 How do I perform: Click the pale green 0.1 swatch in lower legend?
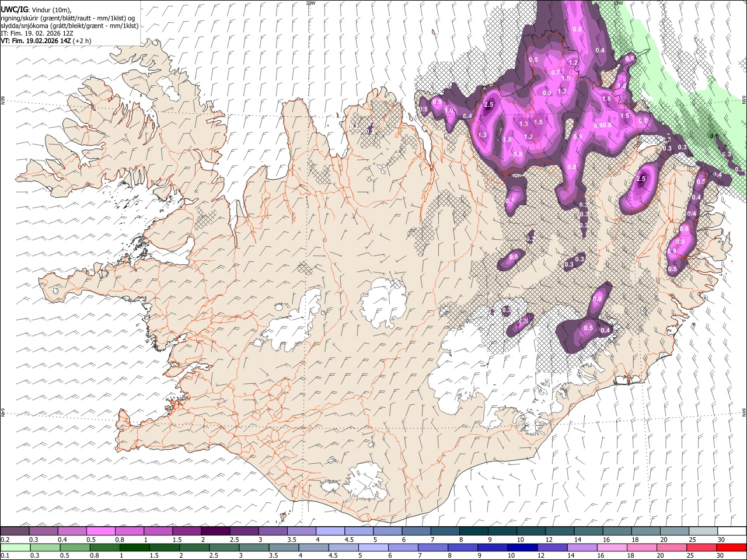tap(15, 547)
